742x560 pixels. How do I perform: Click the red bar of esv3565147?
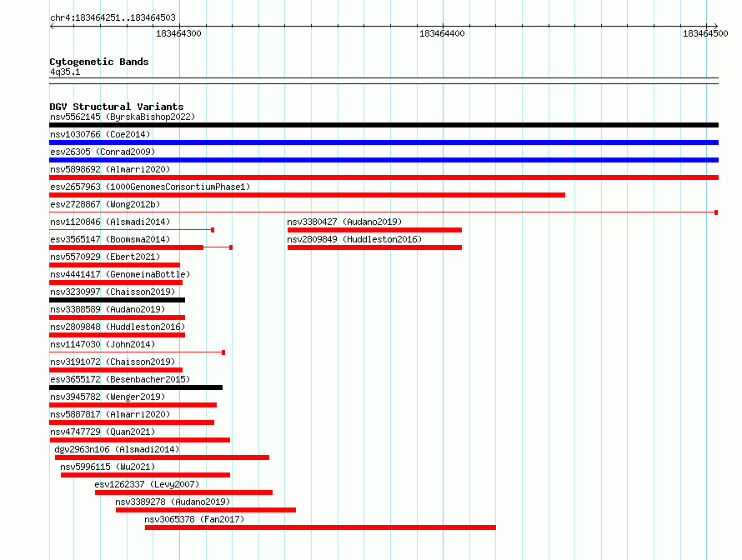click(127, 247)
